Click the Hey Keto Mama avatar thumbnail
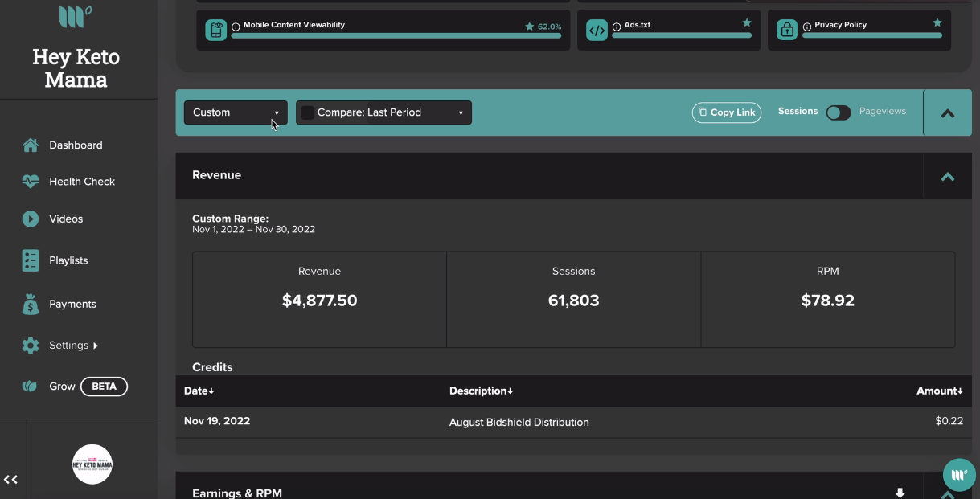Screen dimensions: 980x499 (92, 464)
